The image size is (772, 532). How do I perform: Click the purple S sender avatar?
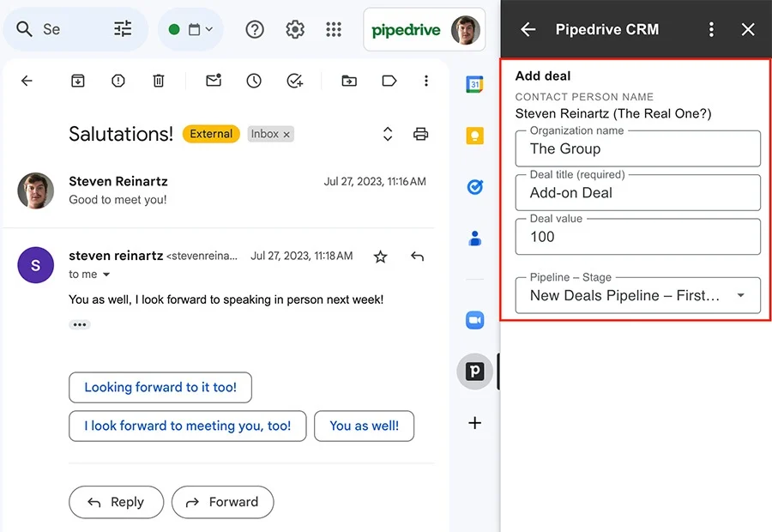tap(35, 265)
